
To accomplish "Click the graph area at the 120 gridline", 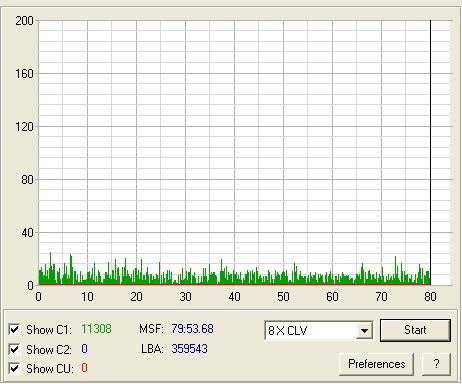I will 245,127.
